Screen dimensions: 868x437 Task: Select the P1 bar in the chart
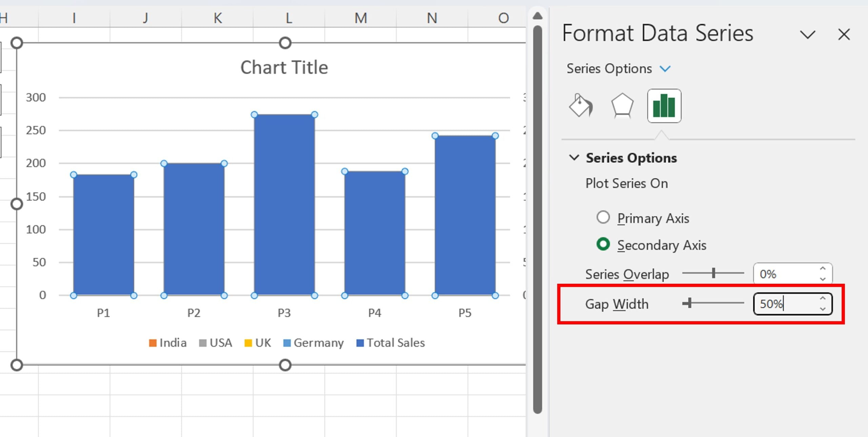pos(103,235)
